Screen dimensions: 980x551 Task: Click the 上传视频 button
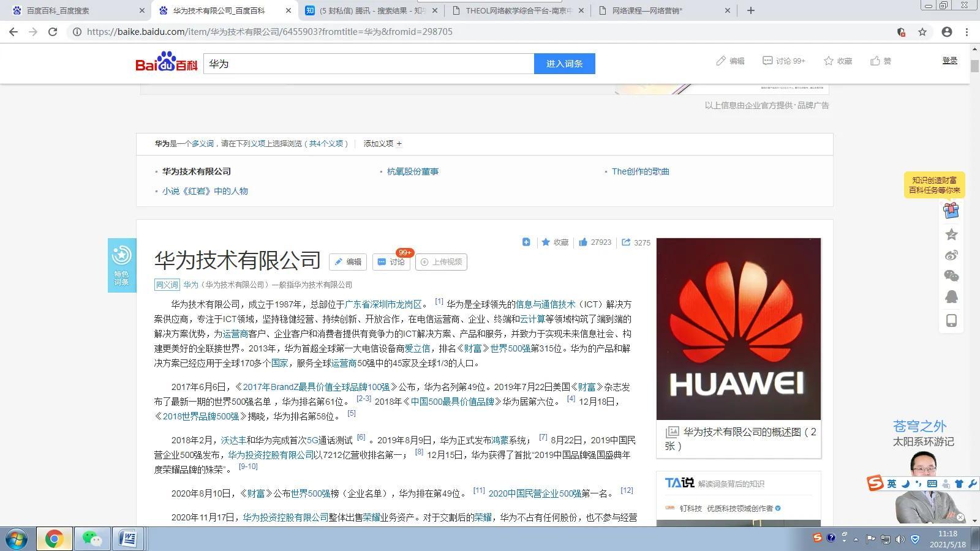(x=441, y=262)
